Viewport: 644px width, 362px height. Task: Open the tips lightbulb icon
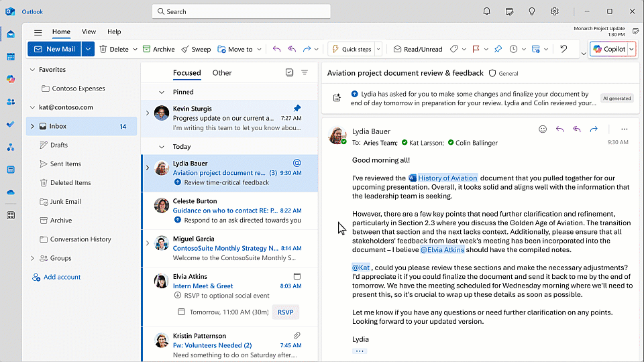point(532,11)
